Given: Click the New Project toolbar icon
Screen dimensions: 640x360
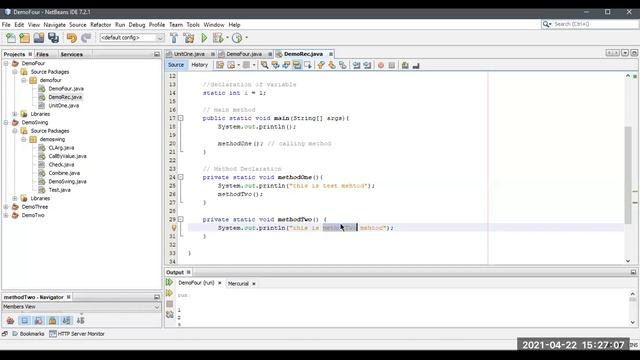Looking at the screenshot, I should click(x=24, y=38).
